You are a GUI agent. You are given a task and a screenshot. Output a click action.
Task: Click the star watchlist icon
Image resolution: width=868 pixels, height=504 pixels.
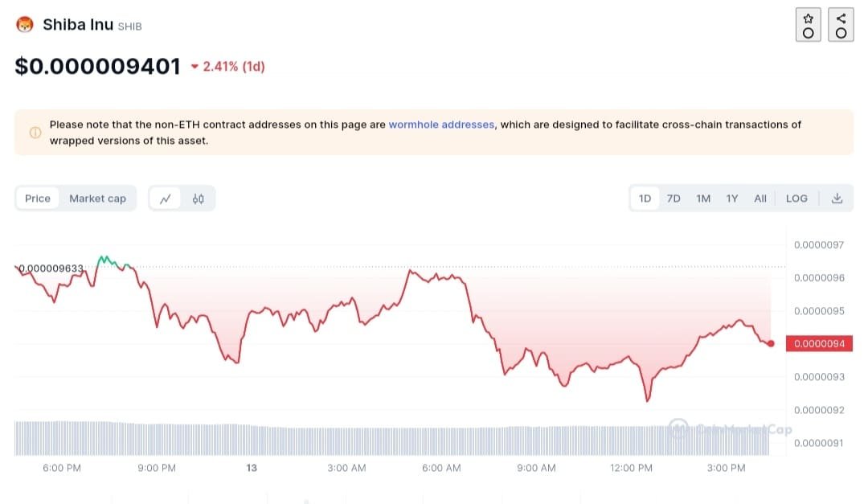pyautogui.click(x=808, y=24)
